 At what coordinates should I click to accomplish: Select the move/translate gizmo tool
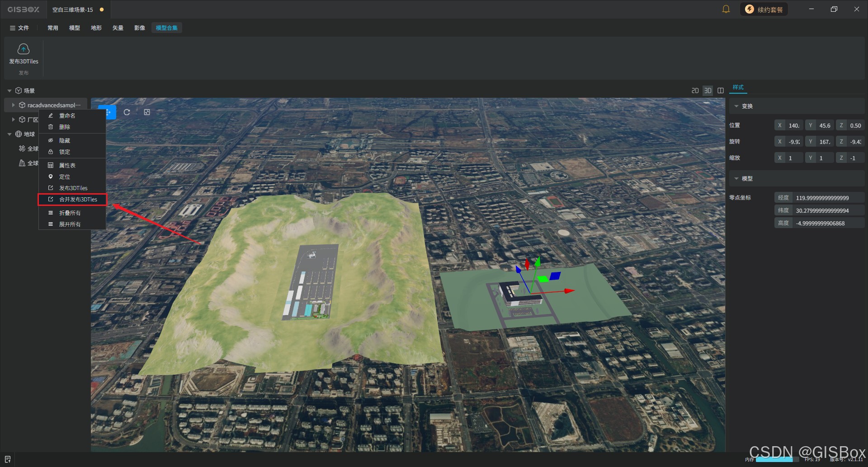(x=108, y=112)
